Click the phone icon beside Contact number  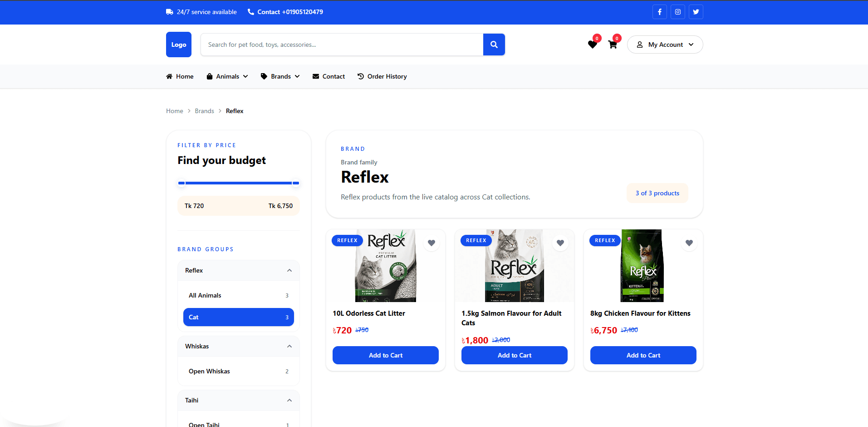click(x=251, y=12)
